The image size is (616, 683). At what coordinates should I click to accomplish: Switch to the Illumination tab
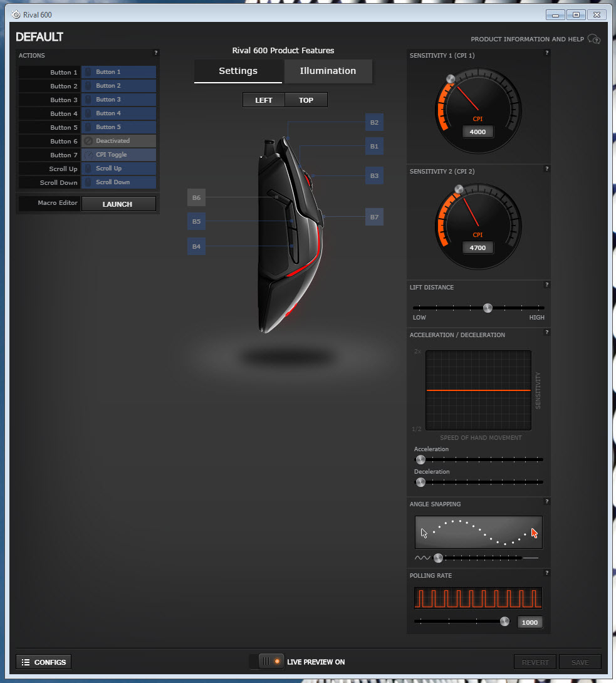pyautogui.click(x=328, y=71)
